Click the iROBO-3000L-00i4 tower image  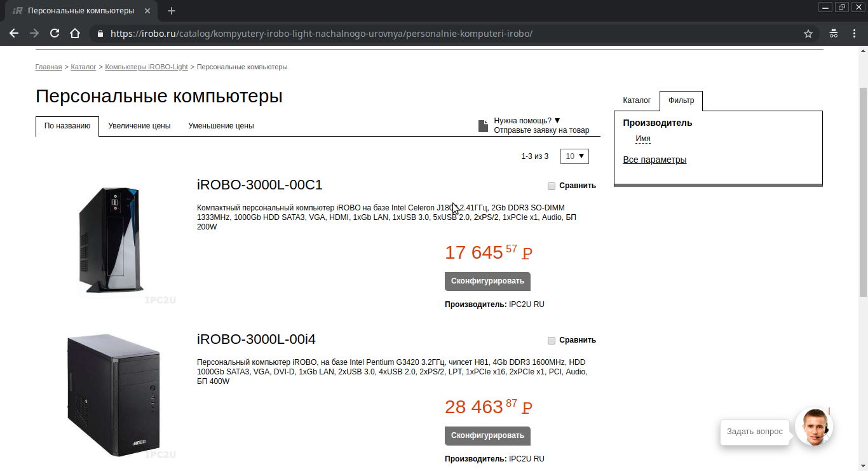click(113, 395)
